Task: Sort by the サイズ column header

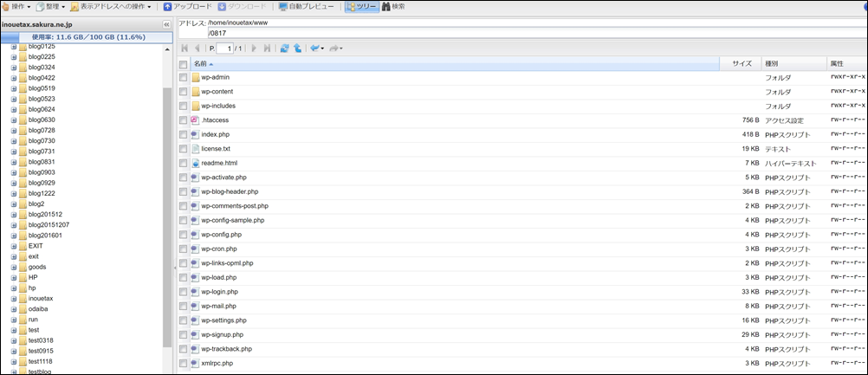Action: coord(740,63)
